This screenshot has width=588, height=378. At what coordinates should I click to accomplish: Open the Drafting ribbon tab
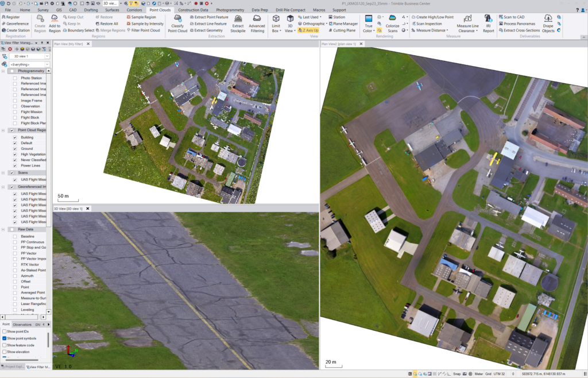click(90, 9)
